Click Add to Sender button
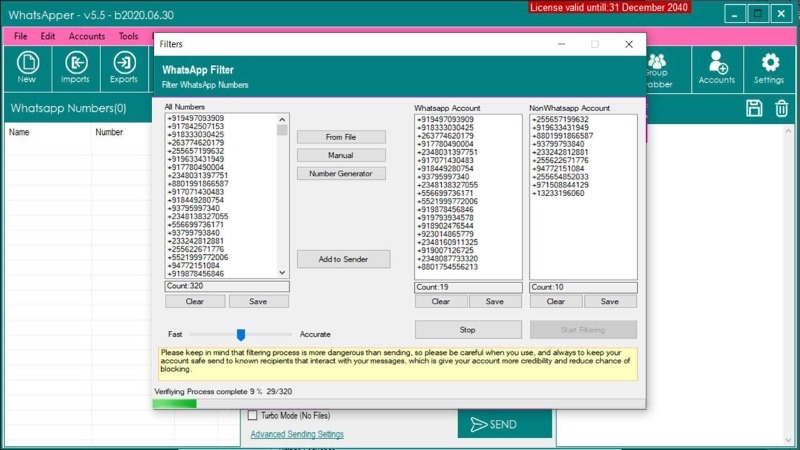Screen dimensions: 800x450 [x=342, y=259]
